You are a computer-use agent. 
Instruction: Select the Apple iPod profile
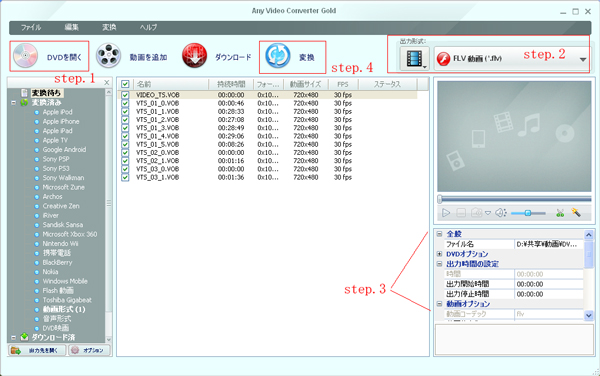pos(57,112)
